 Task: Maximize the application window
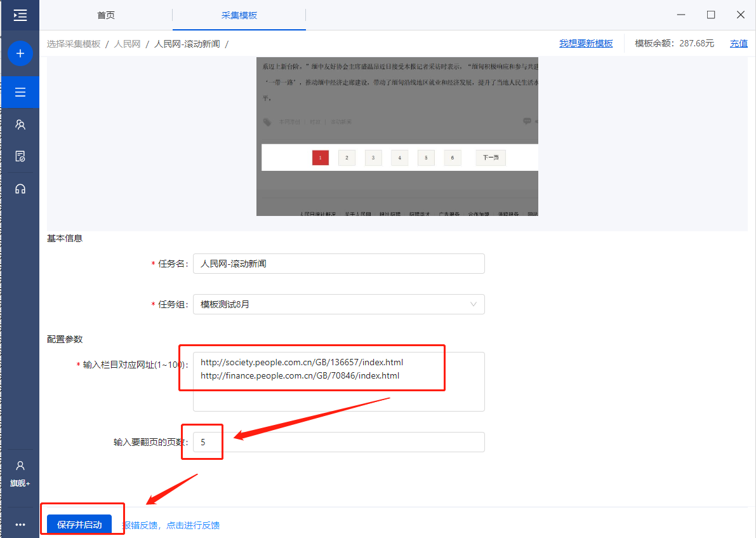coord(711,15)
